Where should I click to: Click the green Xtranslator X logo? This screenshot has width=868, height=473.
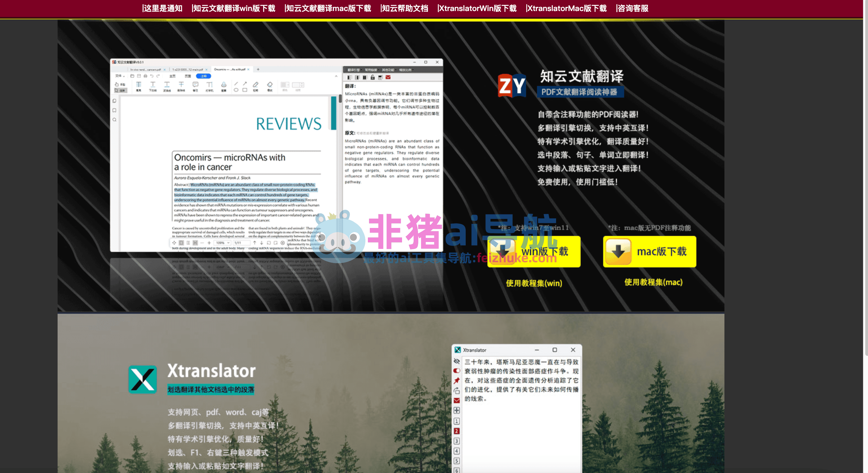(142, 379)
